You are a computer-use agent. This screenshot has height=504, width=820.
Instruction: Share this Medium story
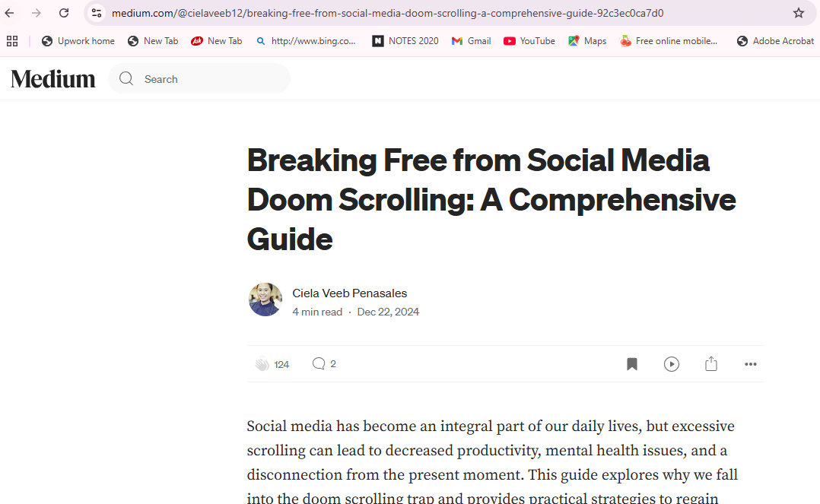point(710,364)
